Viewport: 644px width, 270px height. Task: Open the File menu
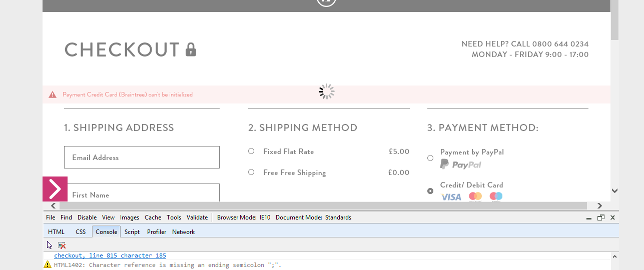(x=51, y=217)
